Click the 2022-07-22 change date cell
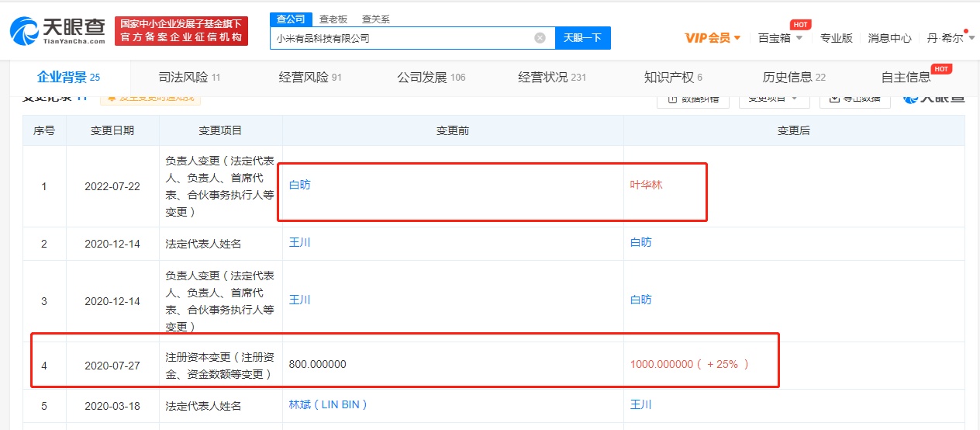The image size is (980, 430). click(x=112, y=187)
